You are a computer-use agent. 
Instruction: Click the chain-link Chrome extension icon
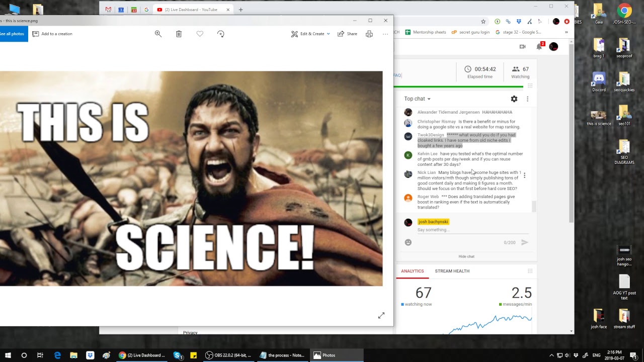coord(508,22)
